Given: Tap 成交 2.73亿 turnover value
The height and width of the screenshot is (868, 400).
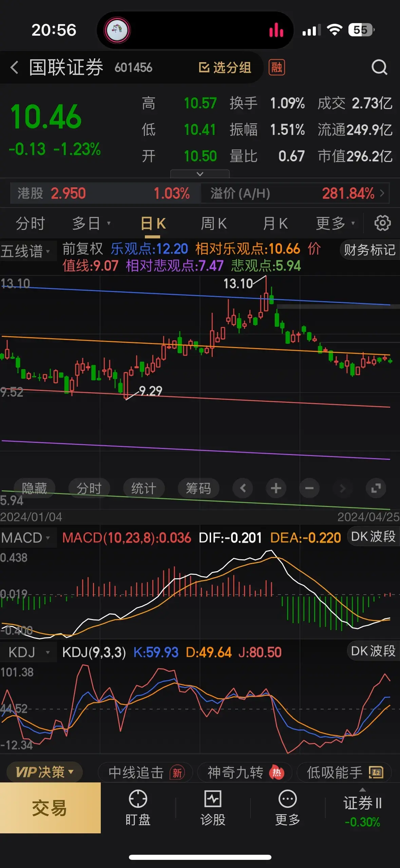Looking at the screenshot, I should tap(355, 103).
